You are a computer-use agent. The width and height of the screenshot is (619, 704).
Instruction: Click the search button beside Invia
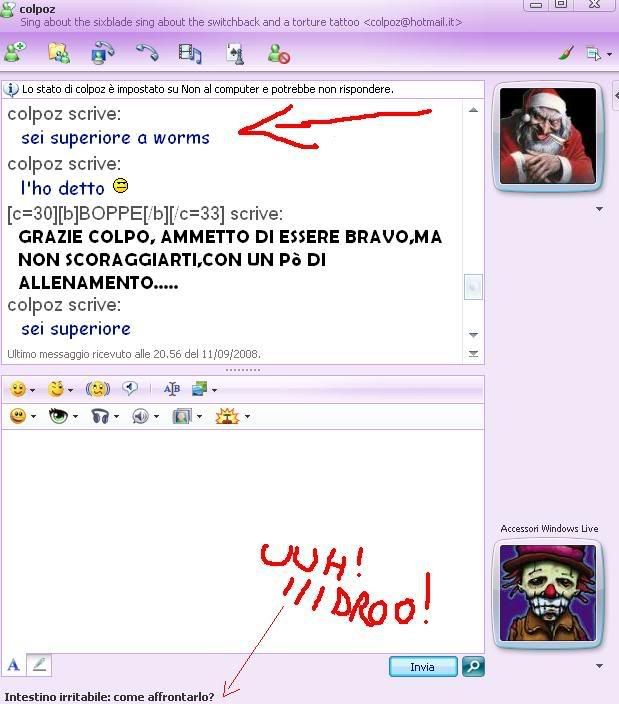coord(473,666)
